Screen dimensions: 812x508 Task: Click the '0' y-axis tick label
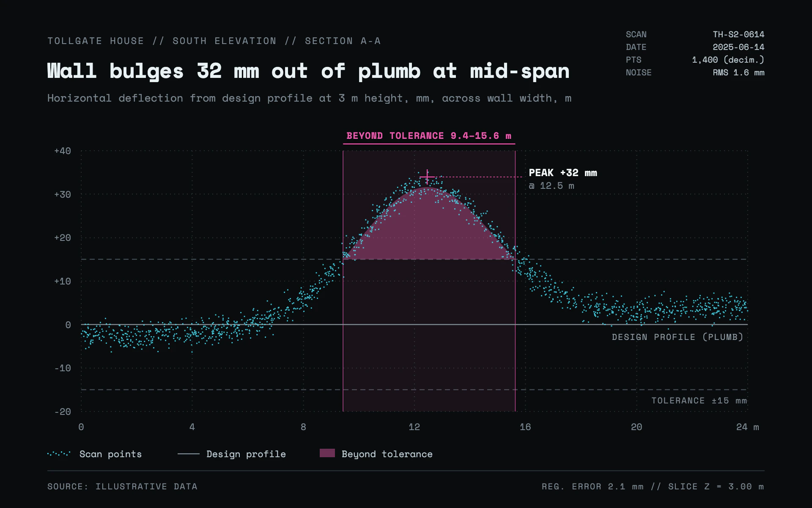point(68,325)
